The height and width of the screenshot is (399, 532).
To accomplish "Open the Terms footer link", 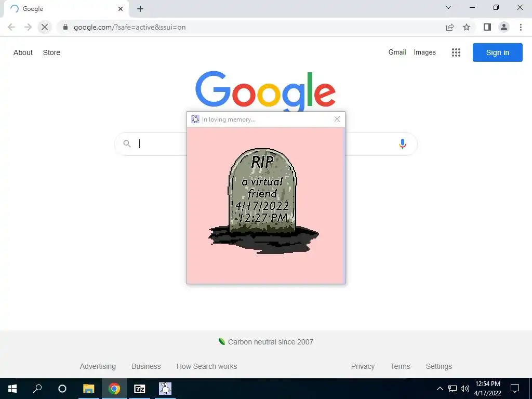I will (400, 366).
